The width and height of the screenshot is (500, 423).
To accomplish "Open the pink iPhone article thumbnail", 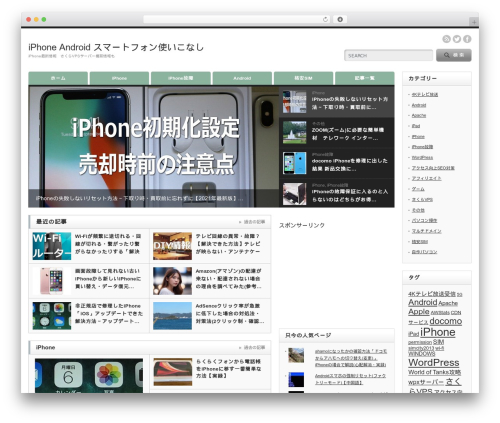I will 52,281.
